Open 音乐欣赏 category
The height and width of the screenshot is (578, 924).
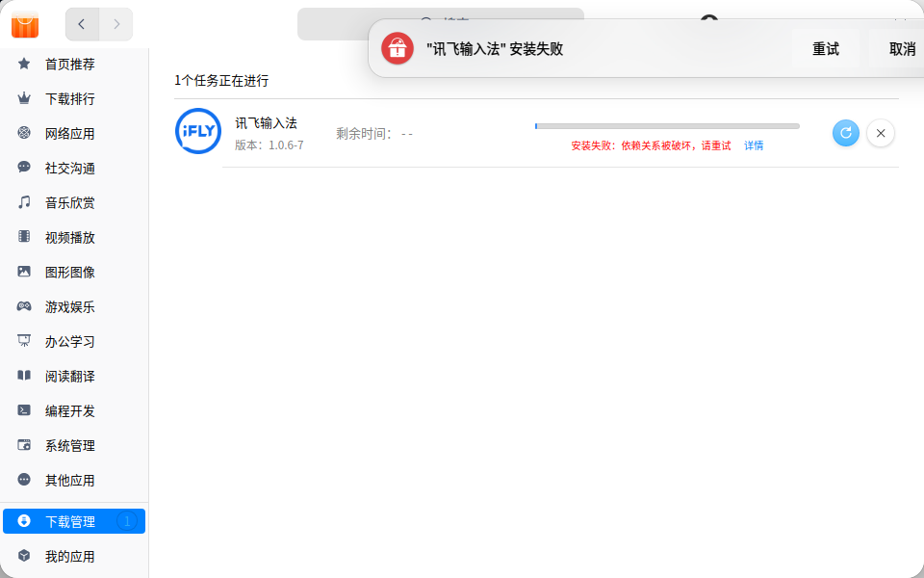click(x=74, y=203)
